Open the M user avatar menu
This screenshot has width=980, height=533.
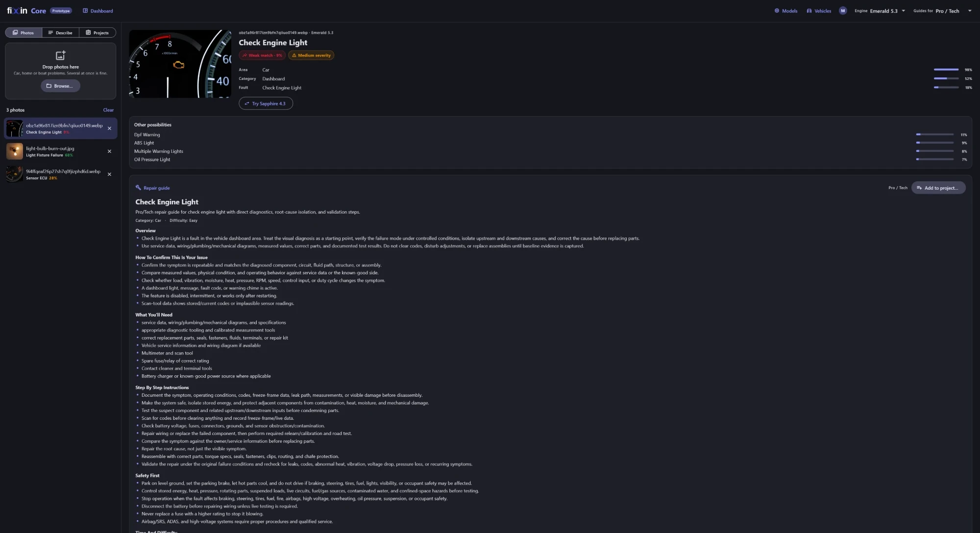(843, 11)
